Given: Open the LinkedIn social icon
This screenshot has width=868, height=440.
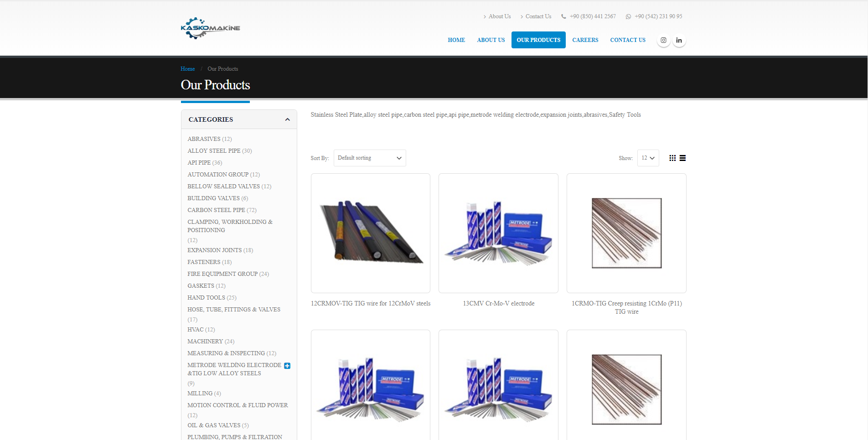Looking at the screenshot, I should [x=679, y=40].
